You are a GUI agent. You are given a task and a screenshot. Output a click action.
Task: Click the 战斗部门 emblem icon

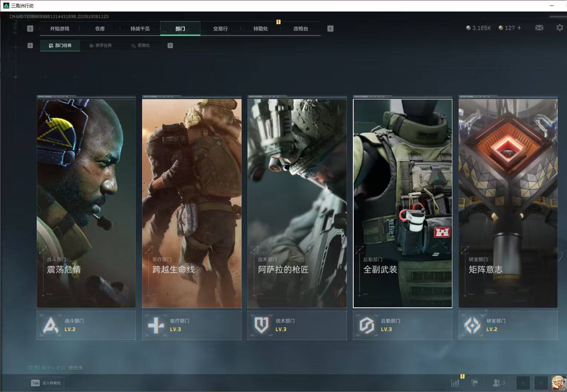click(x=50, y=326)
